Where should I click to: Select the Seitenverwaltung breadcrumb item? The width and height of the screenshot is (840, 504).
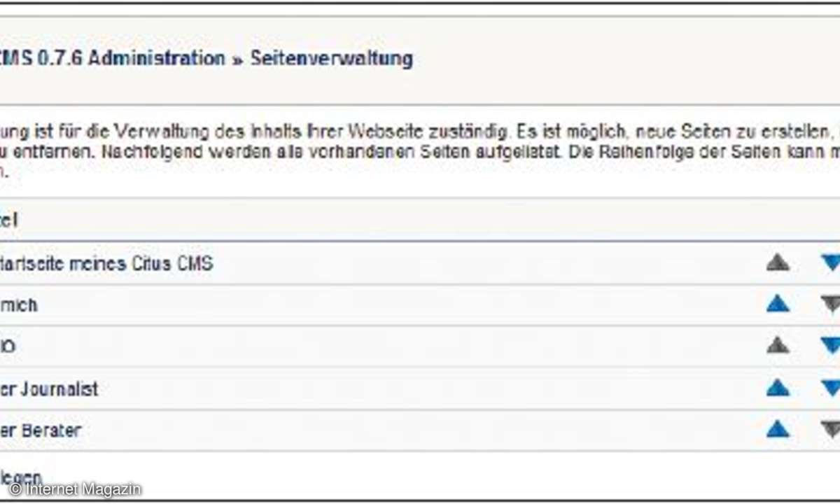[x=331, y=58]
